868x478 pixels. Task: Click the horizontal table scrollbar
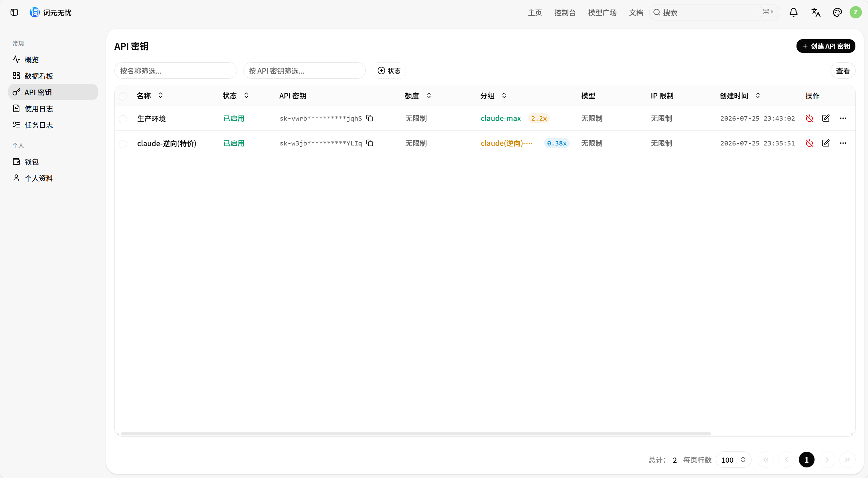[415, 434]
